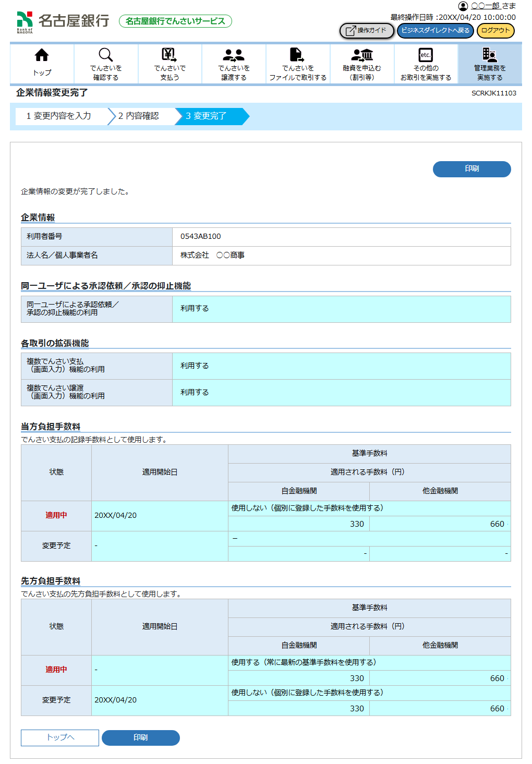Click the etc. icon その他のお取引
Image resolution: width=532 pixels, height=764 pixels.
coord(426,55)
